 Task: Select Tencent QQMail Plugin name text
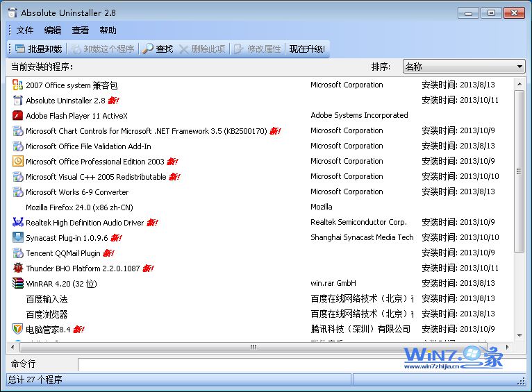click(x=63, y=253)
